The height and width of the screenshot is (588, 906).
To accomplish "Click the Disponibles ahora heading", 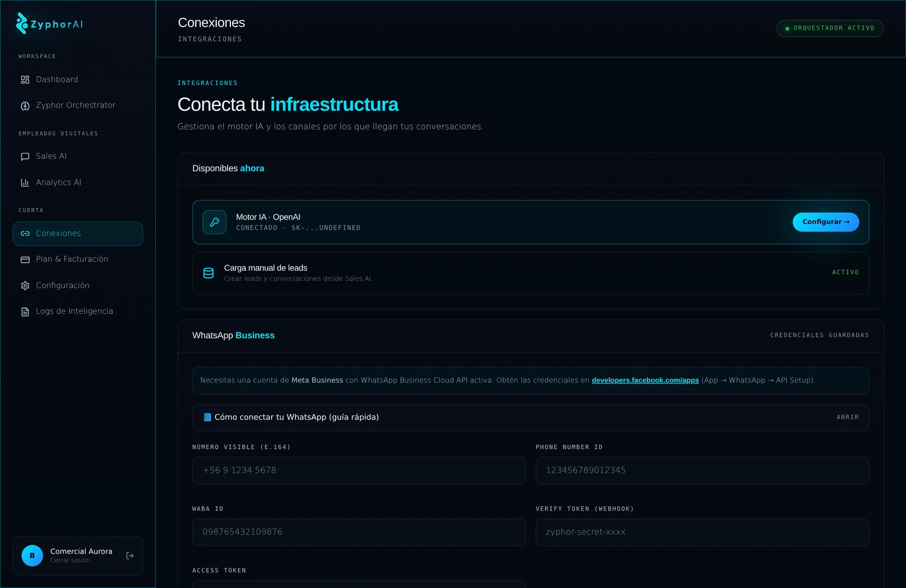I will 228,169.
